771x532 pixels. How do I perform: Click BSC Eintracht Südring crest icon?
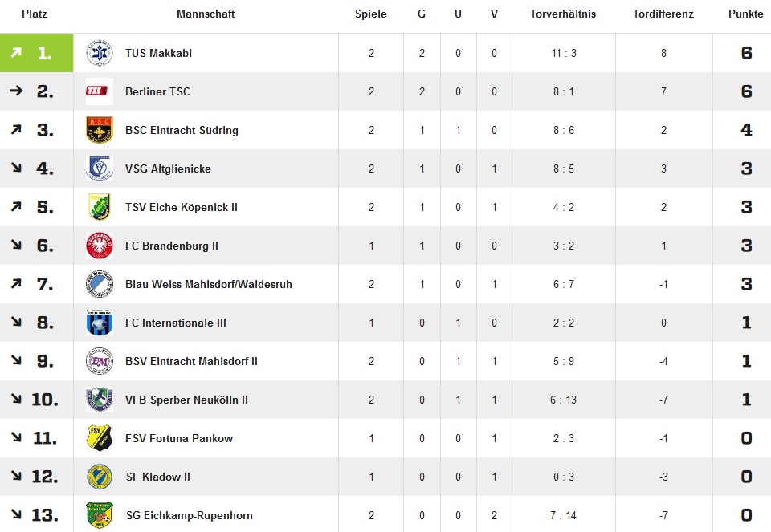(99, 130)
